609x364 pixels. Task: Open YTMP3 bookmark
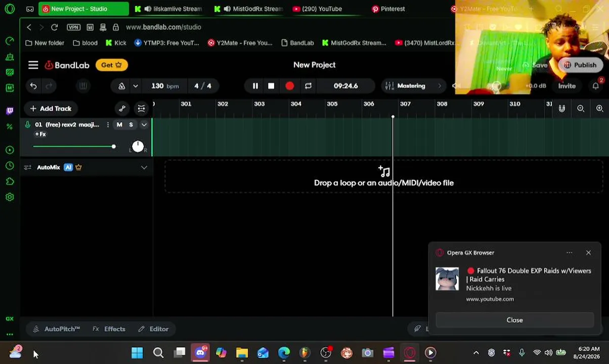166,43
